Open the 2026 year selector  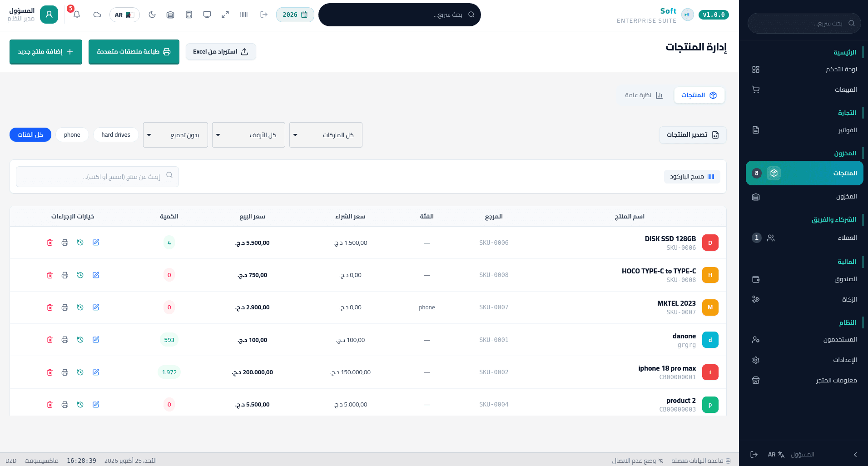coord(295,15)
